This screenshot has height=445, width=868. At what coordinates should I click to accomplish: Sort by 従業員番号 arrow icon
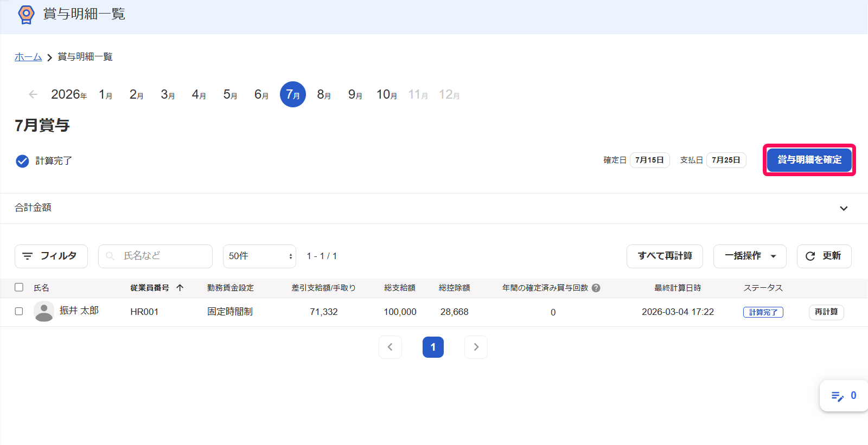point(180,288)
